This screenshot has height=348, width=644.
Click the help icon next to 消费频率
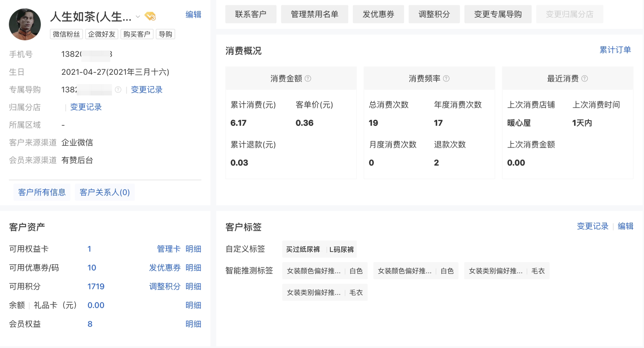446,79
